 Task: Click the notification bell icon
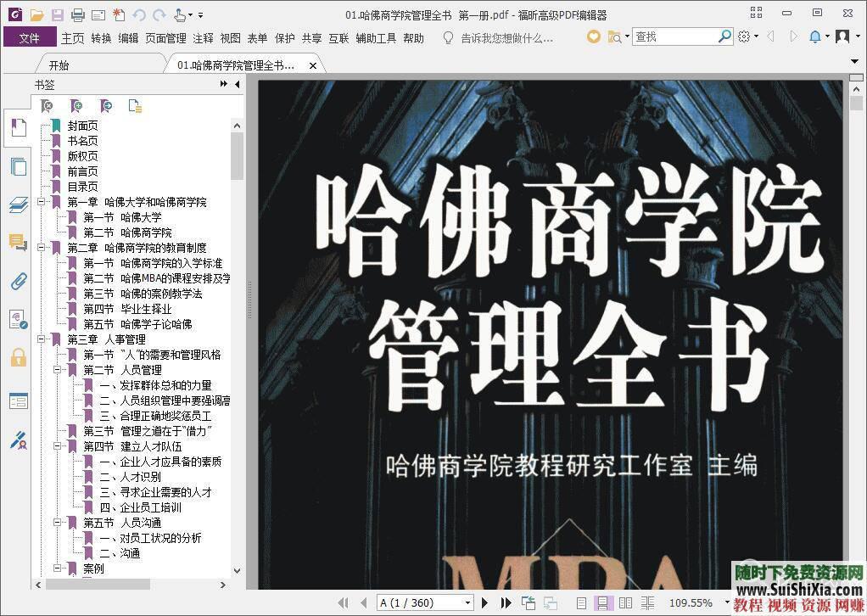814,36
